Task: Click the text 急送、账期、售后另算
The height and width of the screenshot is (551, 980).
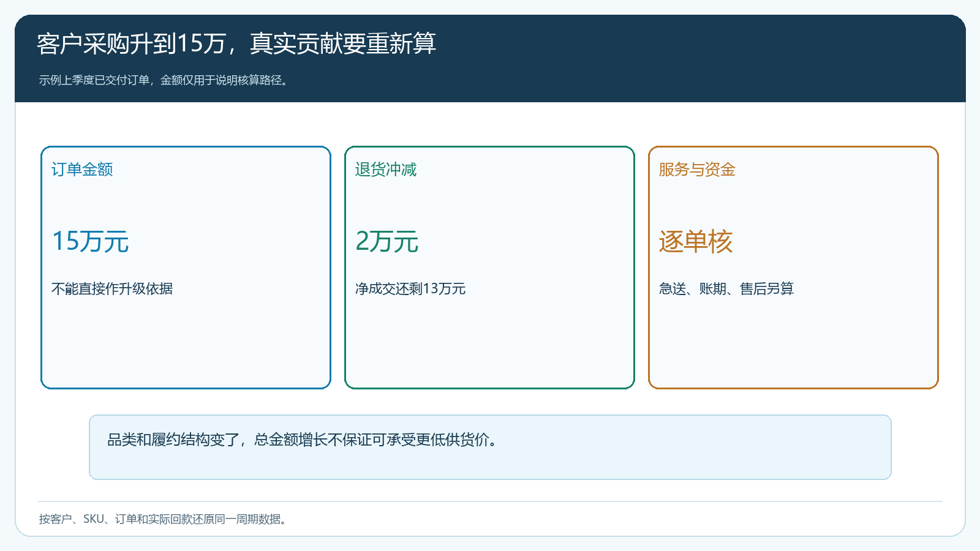Action: (x=726, y=288)
